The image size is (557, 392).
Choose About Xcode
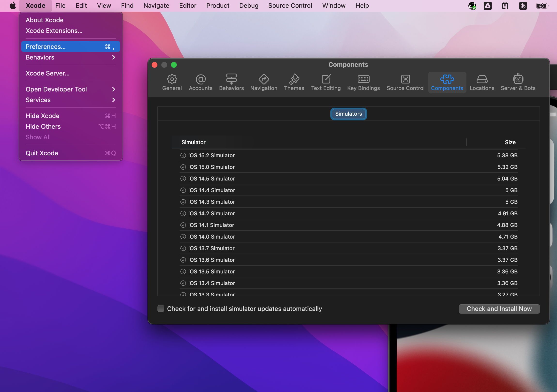click(x=71, y=20)
